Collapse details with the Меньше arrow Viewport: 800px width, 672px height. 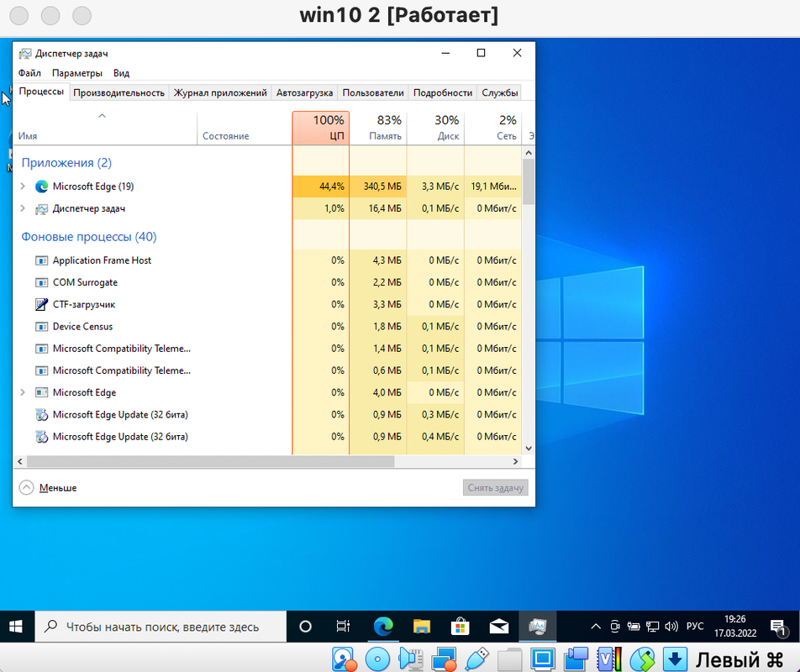pos(27,488)
